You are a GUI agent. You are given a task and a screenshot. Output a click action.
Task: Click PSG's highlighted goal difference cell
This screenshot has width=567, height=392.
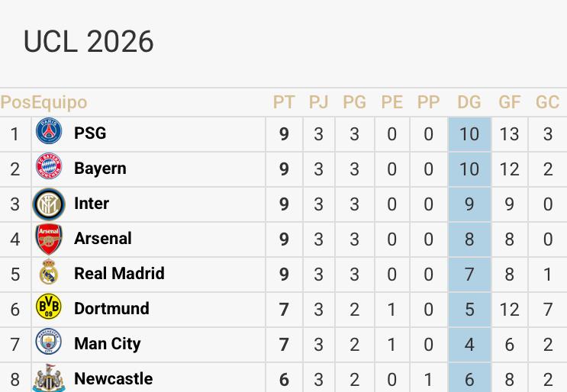pyautogui.click(x=469, y=134)
